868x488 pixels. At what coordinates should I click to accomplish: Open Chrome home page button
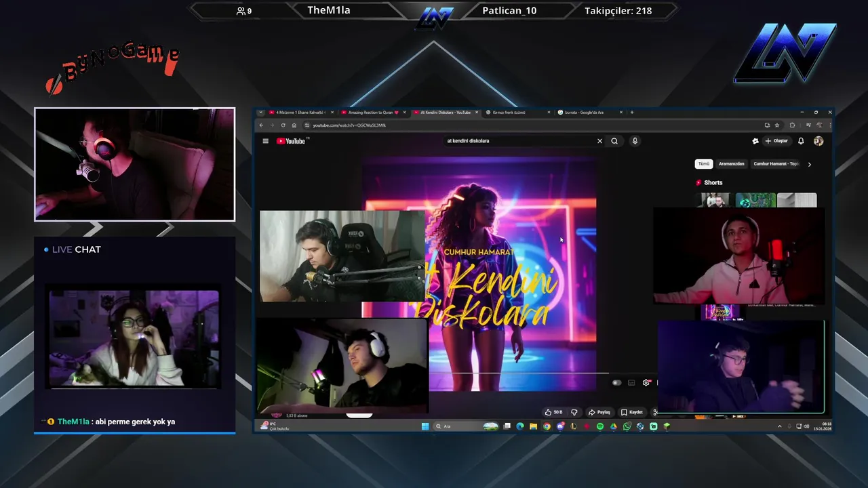tap(294, 125)
